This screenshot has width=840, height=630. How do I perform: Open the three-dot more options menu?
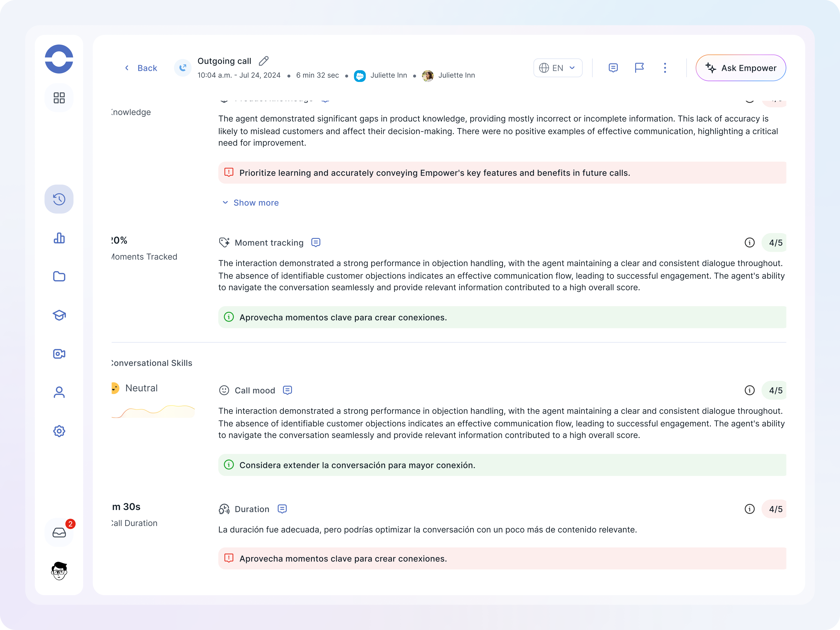665,68
